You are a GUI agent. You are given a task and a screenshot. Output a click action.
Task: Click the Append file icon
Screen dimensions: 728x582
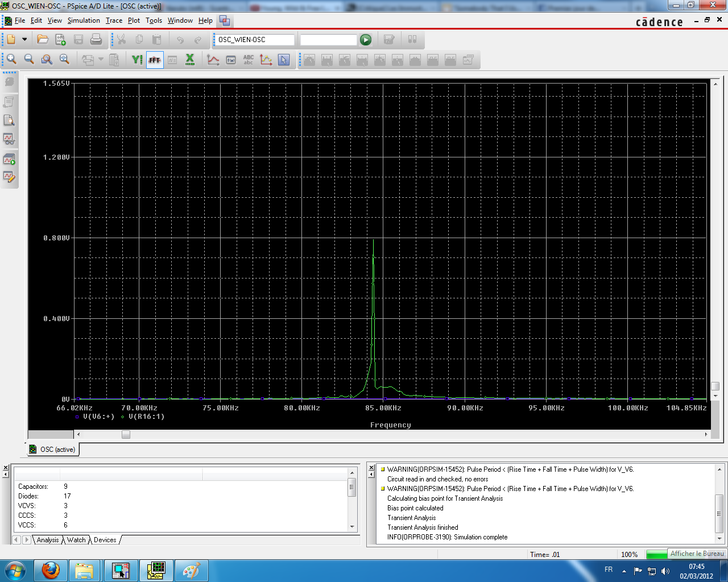pos(60,39)
